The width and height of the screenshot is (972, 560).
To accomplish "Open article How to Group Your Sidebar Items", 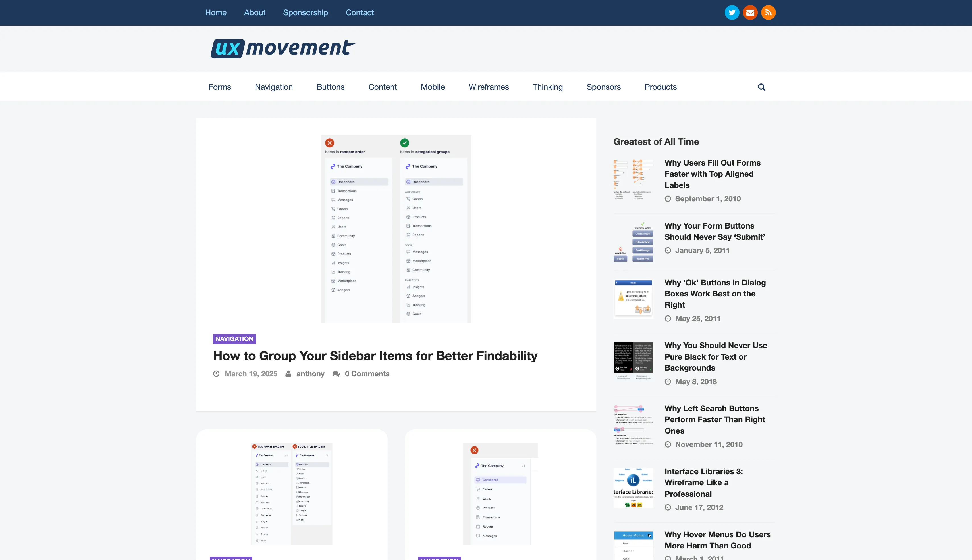I will [x=375, y=356].
